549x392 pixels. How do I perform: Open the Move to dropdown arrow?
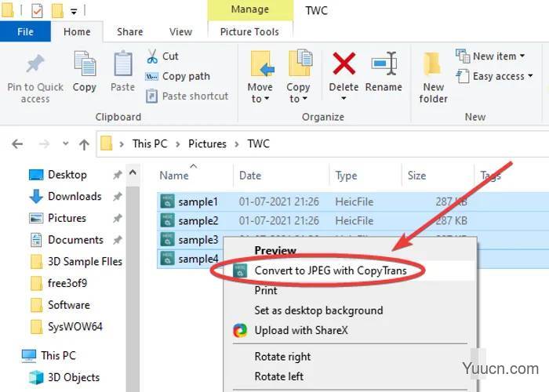point(267,99)
